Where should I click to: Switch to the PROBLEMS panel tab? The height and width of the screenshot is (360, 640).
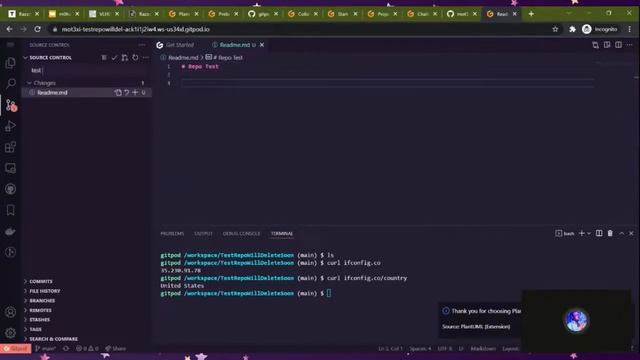click(172, 233)
